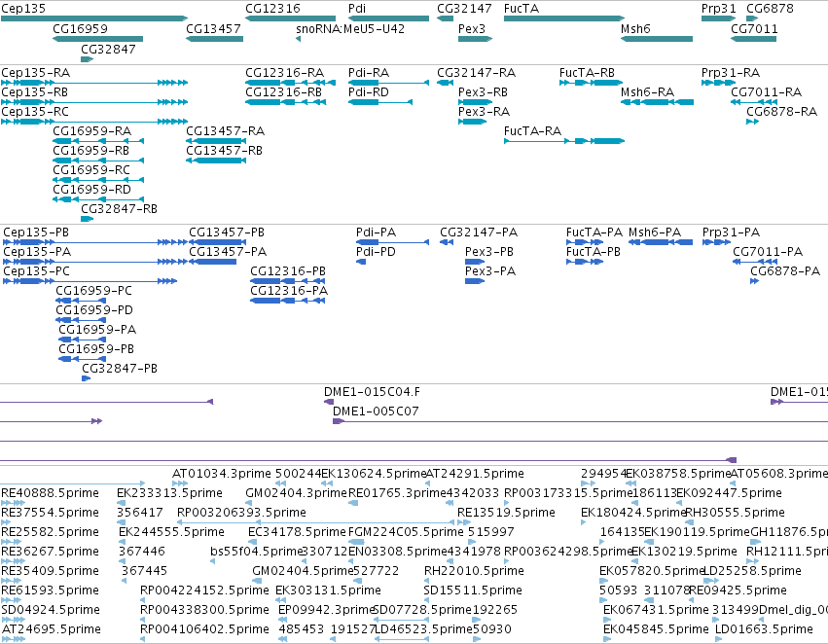Viewport: 828px width, 644px height.
Task: Select the Cep135 gene label
Action: [x=23, y=9]
